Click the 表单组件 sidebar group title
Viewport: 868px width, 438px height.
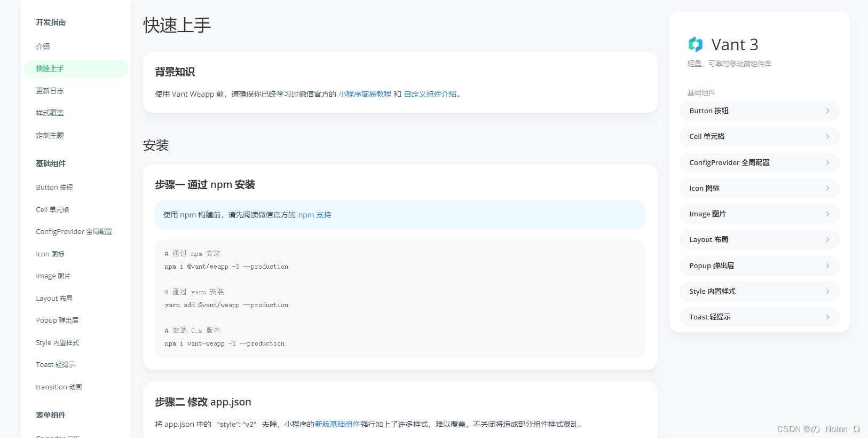[51, 415]
